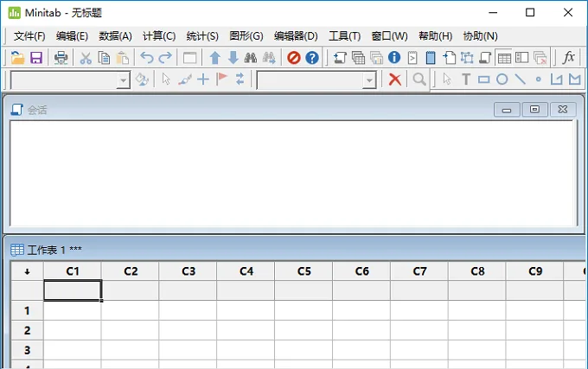Open the 图形(G) menu
The height and width of the screenshot is (369, 588).
[x=246, y=36]
